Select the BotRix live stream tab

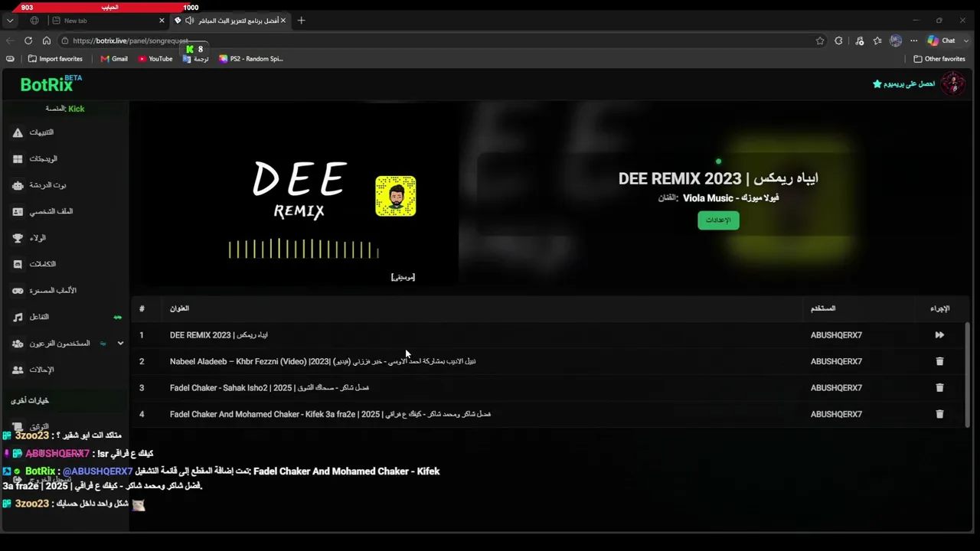coord(230,21)
